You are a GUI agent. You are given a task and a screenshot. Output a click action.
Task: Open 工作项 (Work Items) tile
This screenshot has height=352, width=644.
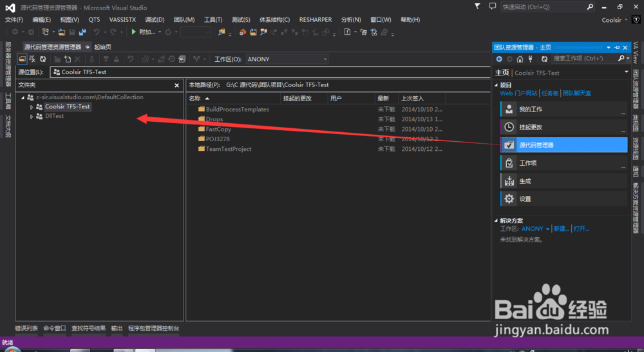(x=563, y=163)
